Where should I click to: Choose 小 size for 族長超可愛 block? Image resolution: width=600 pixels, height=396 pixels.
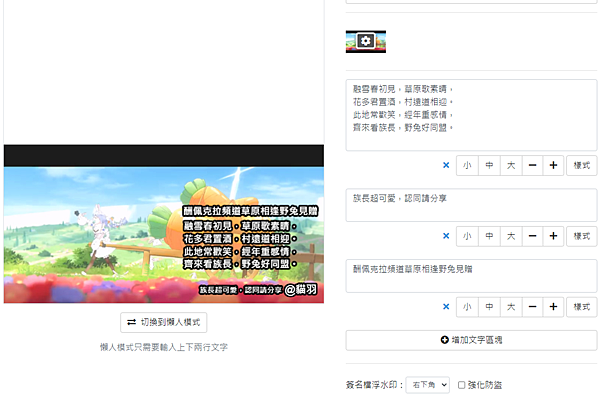click(x=467, y=236)
